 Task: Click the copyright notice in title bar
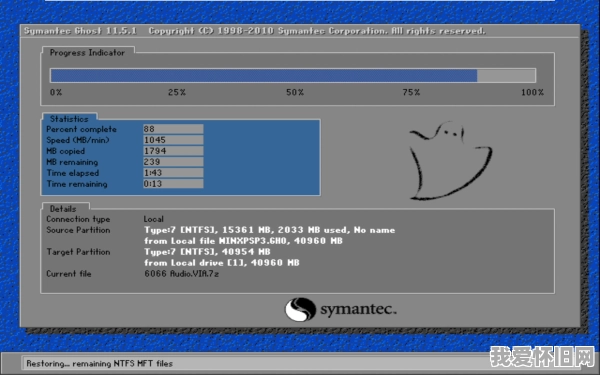pyautogui.click(x=317, y=31)
